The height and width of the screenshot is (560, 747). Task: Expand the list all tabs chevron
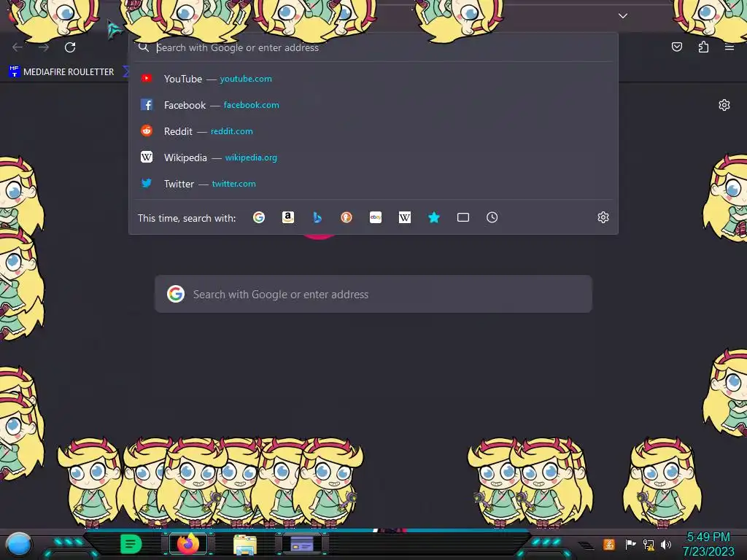point(623,16)
